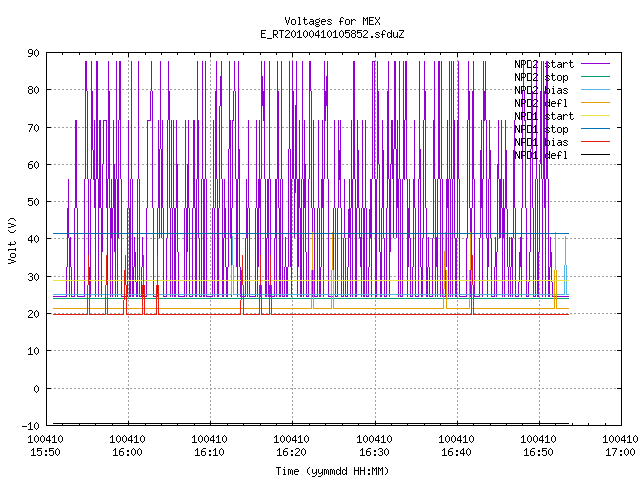The image size is (640, 480).
Task: Click the 'NPD1 defl' legend label
Action: click(x=541, y=156)
